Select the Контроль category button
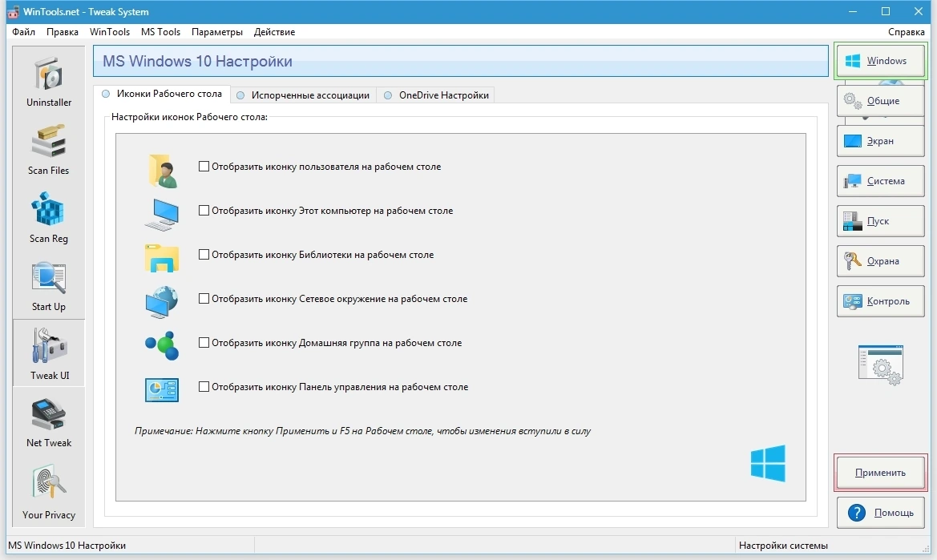This screenshot has width=937, height=560. coord(880,301)
